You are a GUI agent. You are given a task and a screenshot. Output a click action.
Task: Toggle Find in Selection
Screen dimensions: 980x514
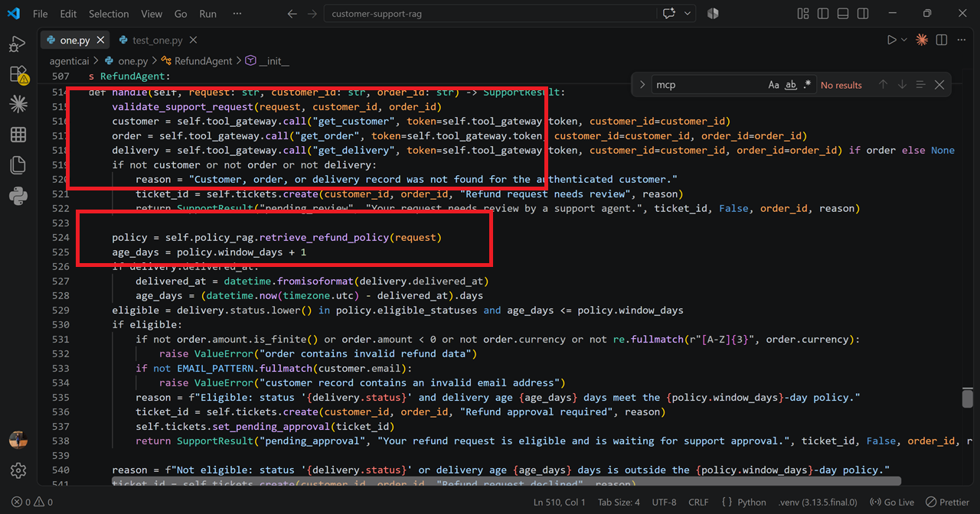[x=921, y=85]
